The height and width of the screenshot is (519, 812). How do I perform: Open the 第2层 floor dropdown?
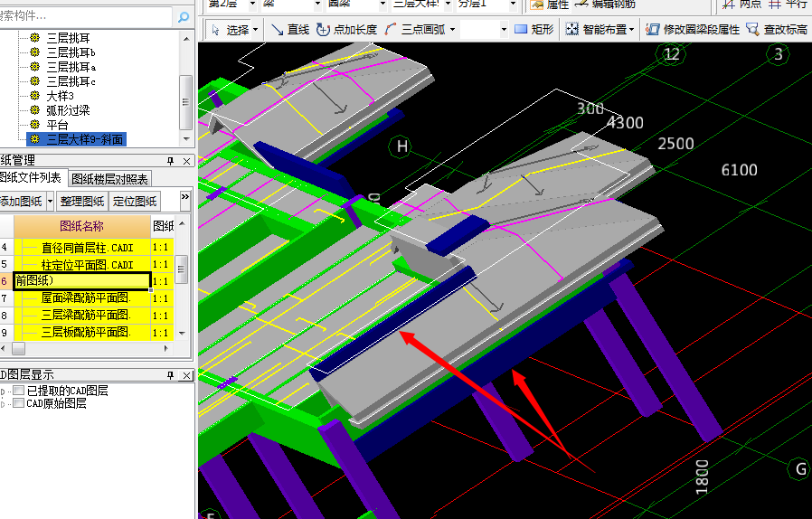pyautogui.click(x=252, y=5)
